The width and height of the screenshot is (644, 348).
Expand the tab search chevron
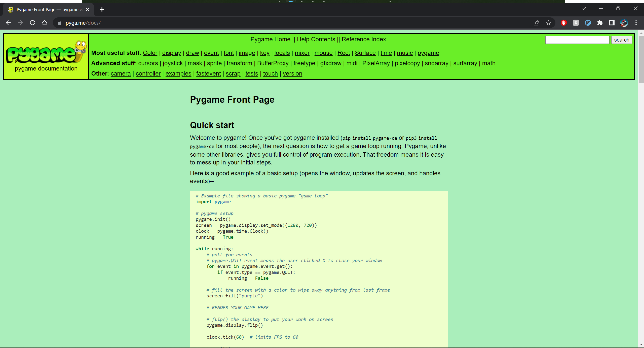pyautogui.click(x=584, y=9)
